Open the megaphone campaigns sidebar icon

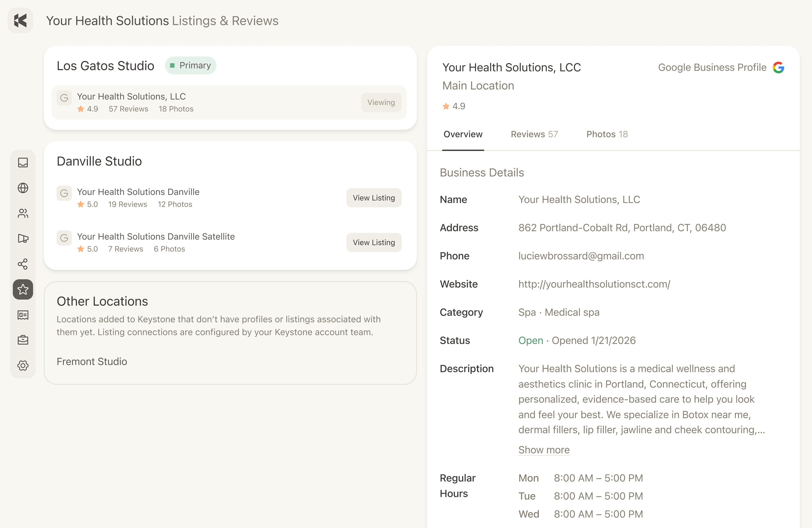click(x=23, y=239)
